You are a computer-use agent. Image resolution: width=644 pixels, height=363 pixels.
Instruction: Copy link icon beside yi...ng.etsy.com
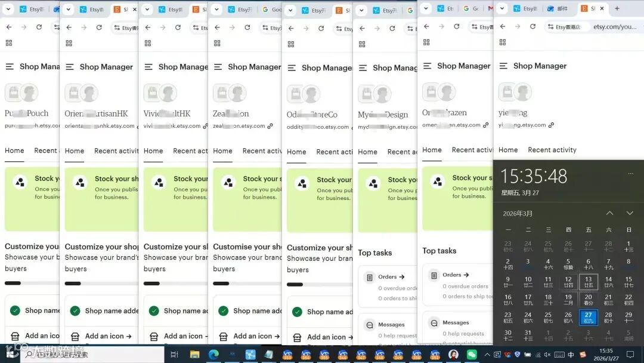tap(551, 125)
